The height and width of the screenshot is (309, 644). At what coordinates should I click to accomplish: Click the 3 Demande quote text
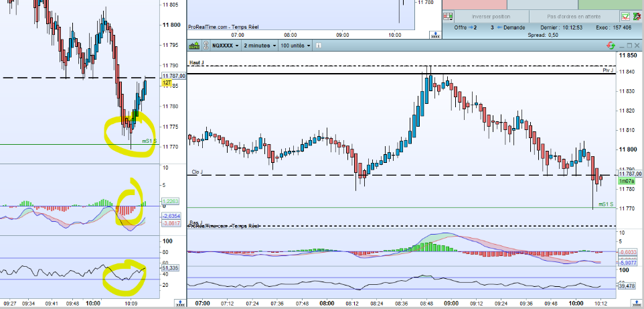click(507, 27)
